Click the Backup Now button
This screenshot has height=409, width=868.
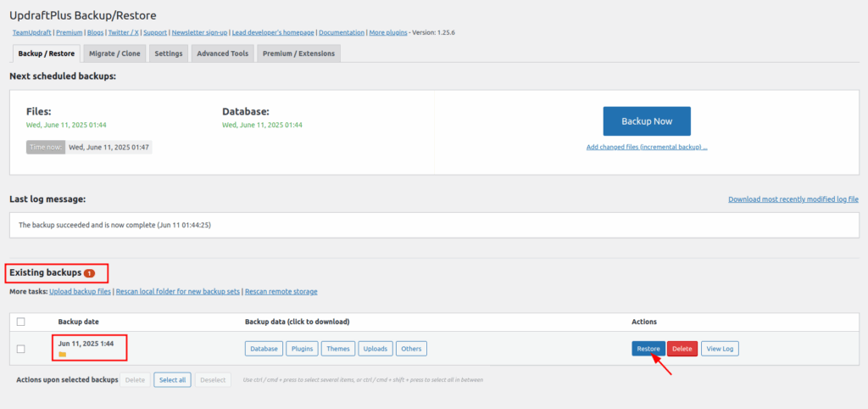tap(647, 120)
